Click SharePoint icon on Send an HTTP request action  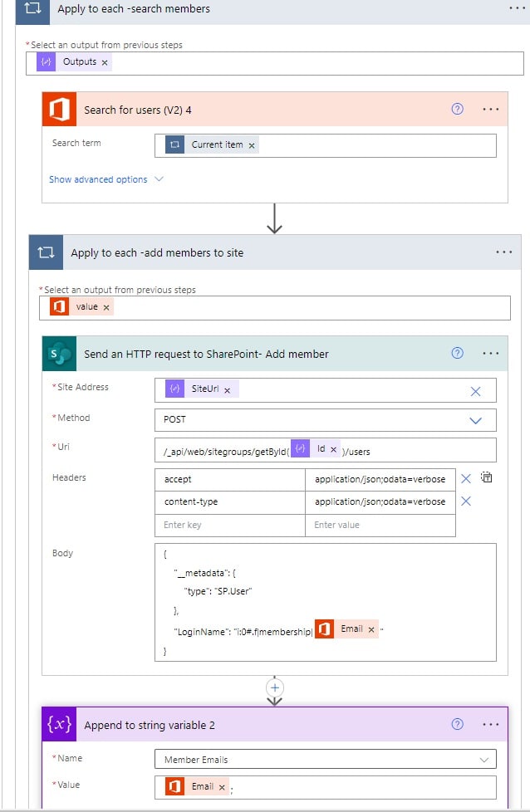click(x=59, y=354)
